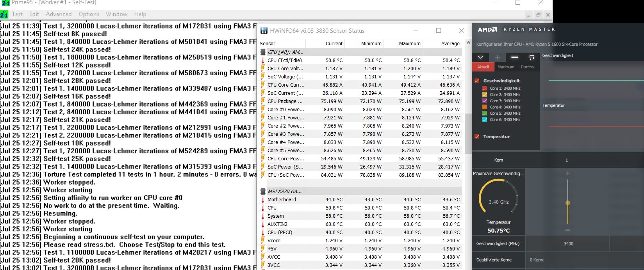Screen dimensions: 644x270
Task: Click the CPU chip icon in the CPU [#0] section header
Action: pos(263,52)
